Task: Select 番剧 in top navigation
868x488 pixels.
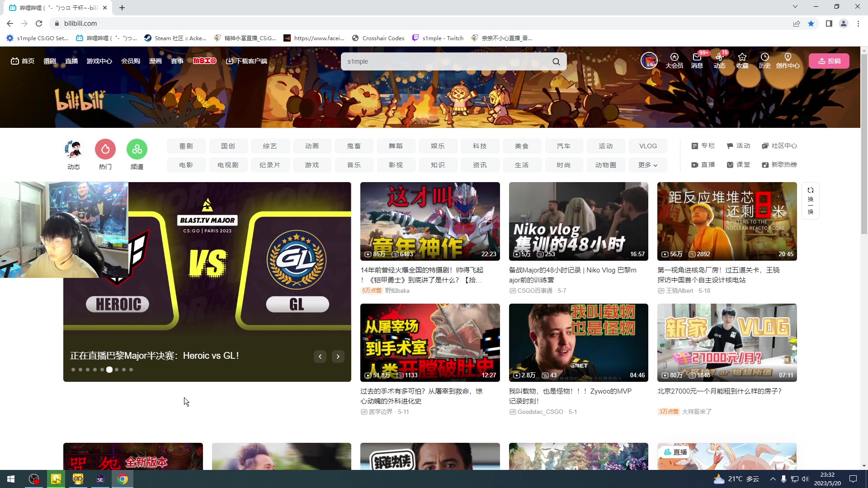Action: pos(50,61)
